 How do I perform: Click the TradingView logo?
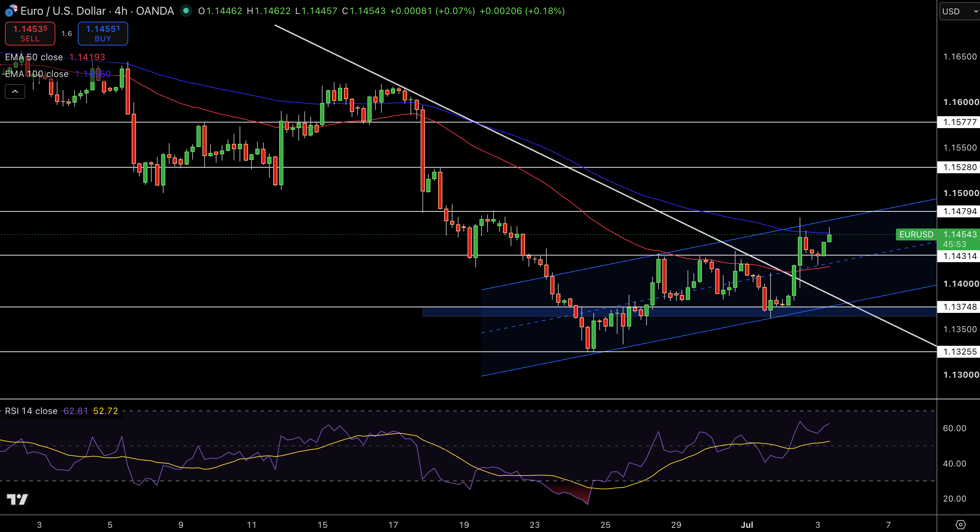(18, 499)
